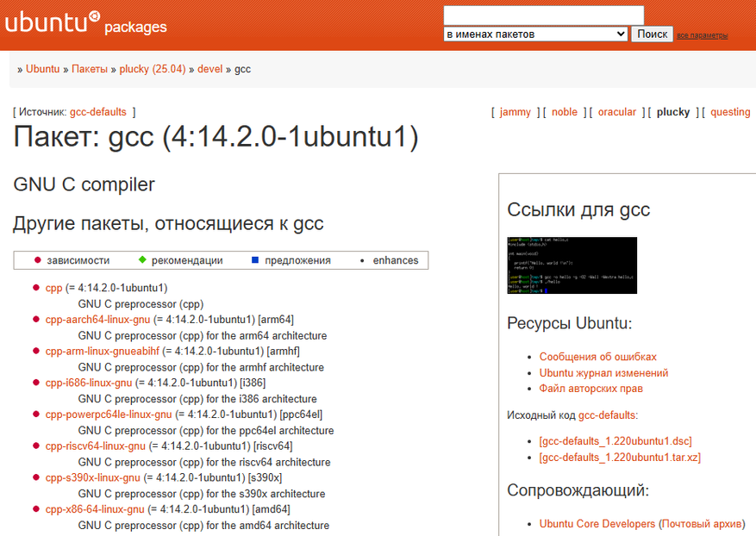Click the 'Пакет: gcc (4:14.2.0-1ubuntu1)' title
Viewport: 756px width, 536px height.
216,137
